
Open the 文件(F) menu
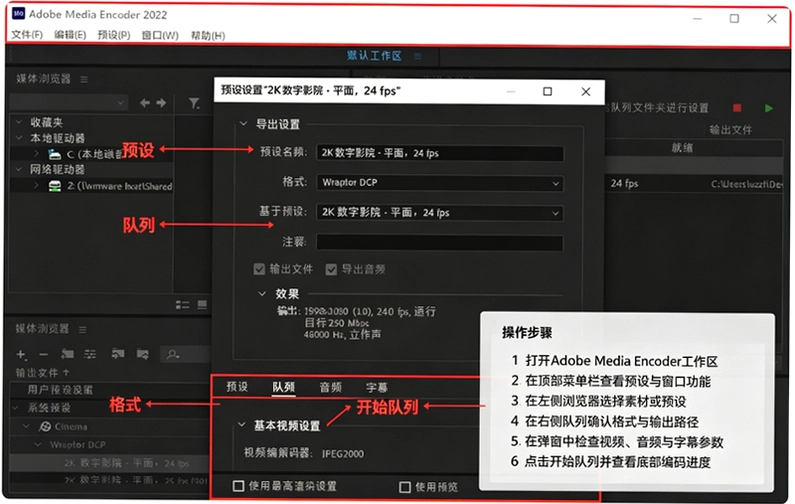tap(27, 35)
